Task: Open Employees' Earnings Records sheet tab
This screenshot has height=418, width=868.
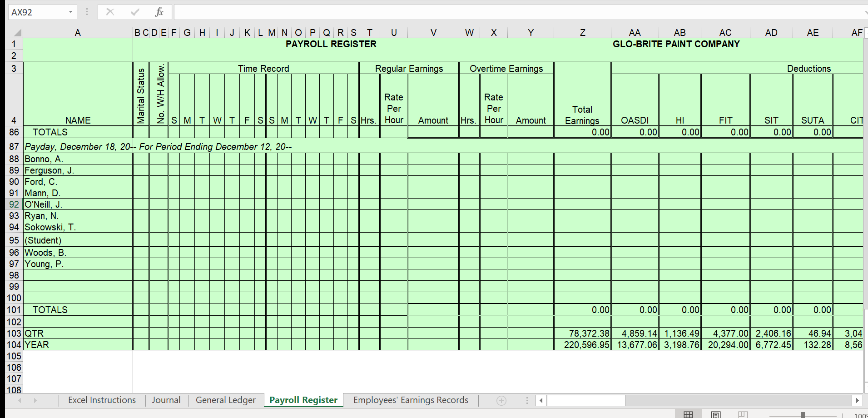Action: point(411,400)
